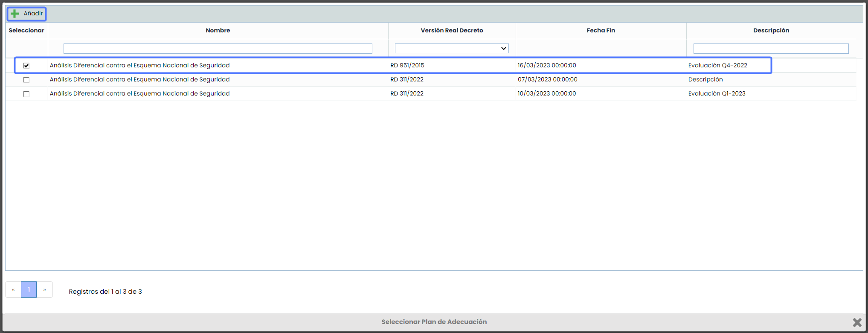868x333 pixels.
Task: Focus the Descripción filter input box
Action: pos(770,49)
